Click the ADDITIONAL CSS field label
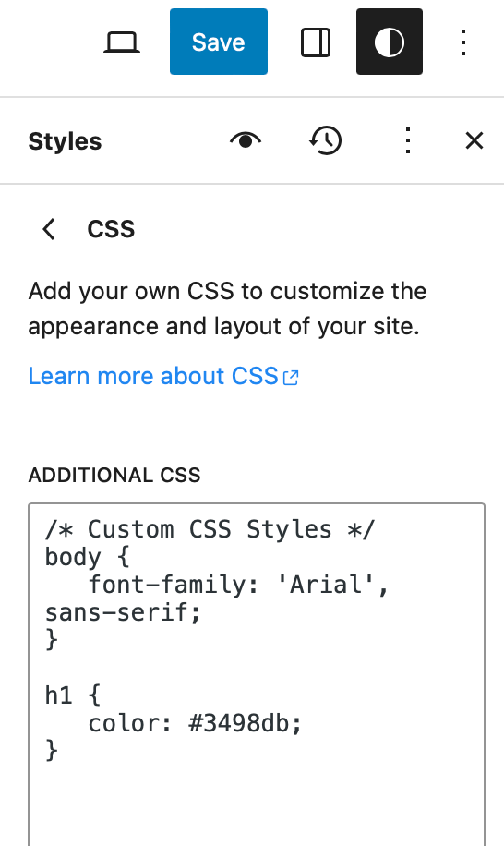Screen dimensions: 504x846 click(x=114, y=475)
